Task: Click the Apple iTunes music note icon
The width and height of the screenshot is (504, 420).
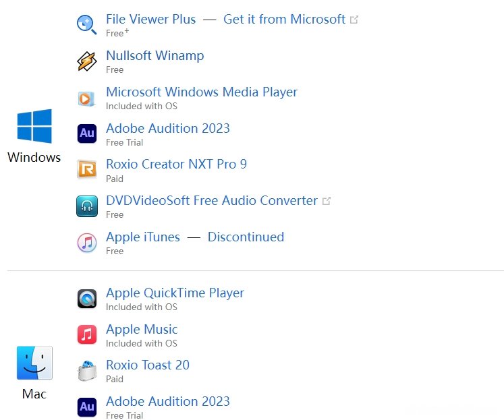Action: 87,243
